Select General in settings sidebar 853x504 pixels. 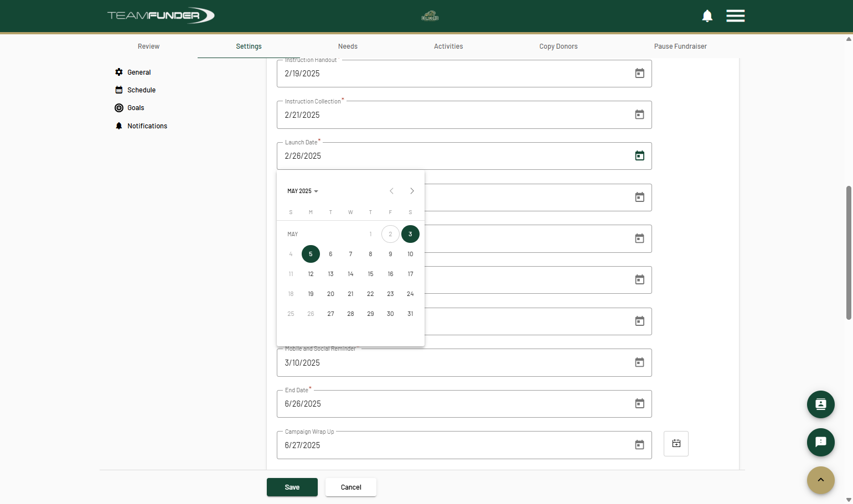133,72
